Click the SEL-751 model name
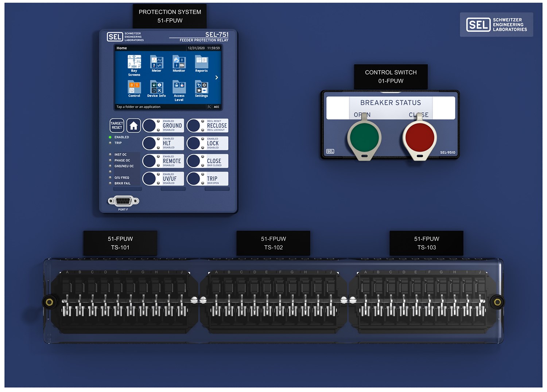Viewport: 547px width, 392px height. tap(217, 34)
